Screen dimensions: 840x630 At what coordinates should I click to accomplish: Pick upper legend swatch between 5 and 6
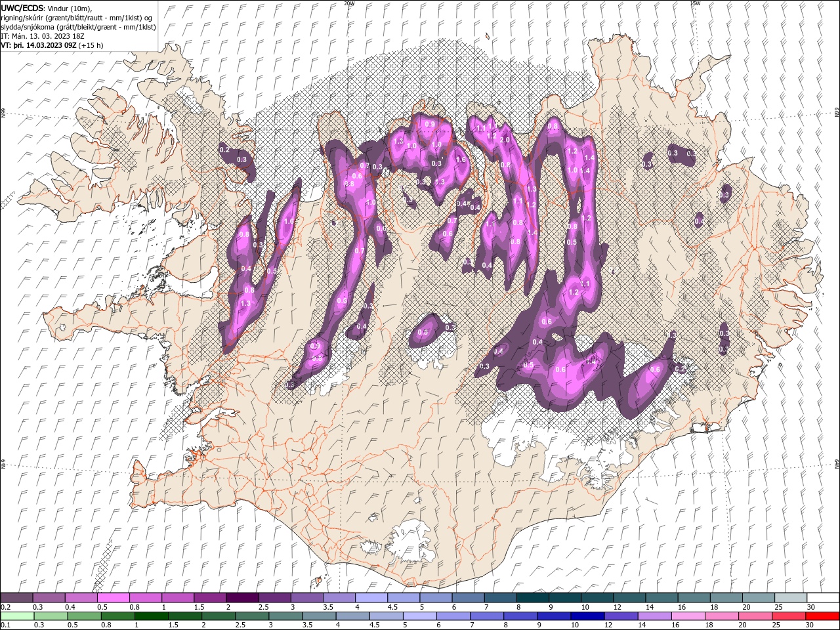coord(436,597)
